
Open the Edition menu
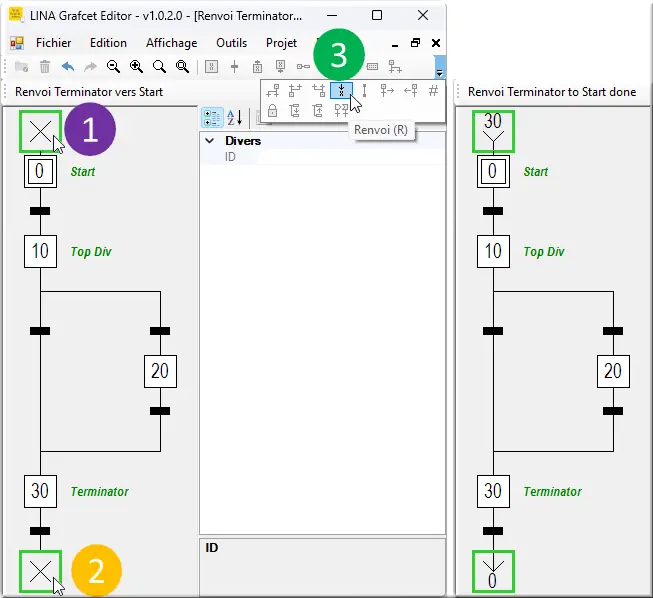[108, 43]
